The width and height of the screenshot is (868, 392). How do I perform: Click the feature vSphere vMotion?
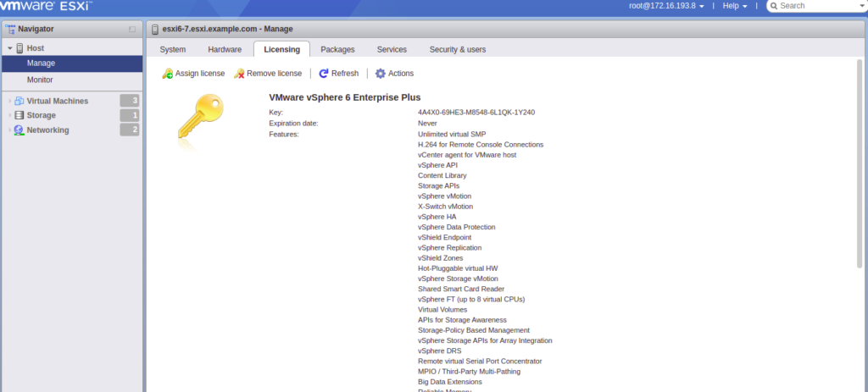444,196
